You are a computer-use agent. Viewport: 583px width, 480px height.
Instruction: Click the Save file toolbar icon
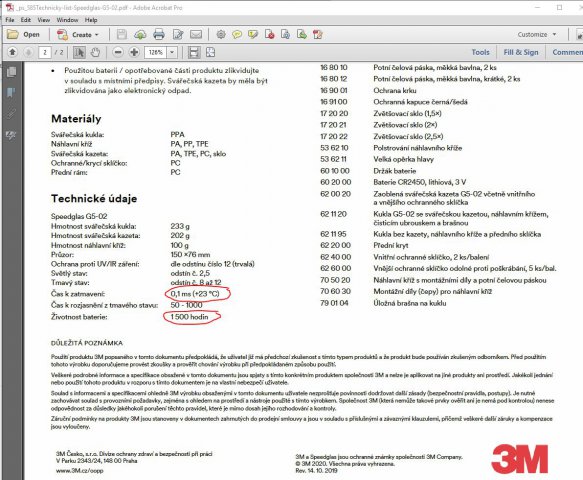[x=121, y=35]
